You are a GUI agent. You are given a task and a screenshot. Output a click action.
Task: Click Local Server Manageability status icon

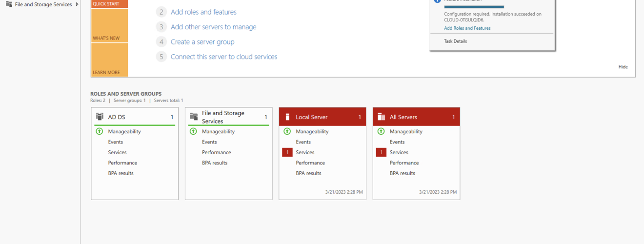coord(287,131)
